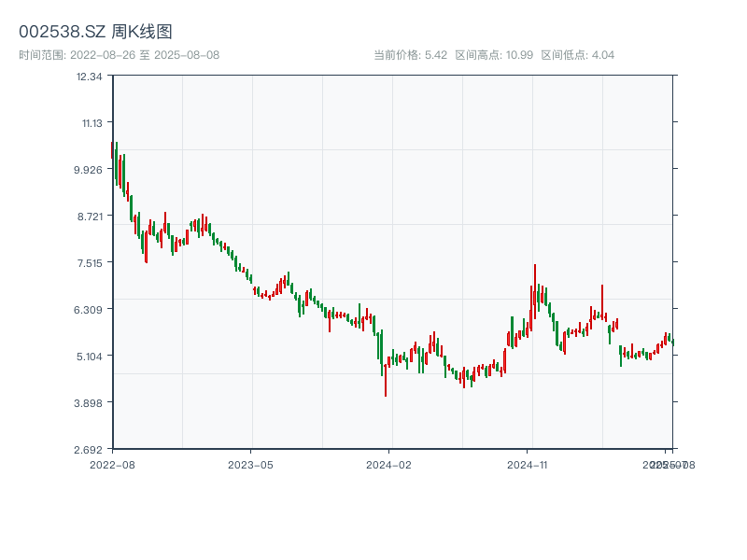Click the 12.34 y-axis label
This screenshot has height=560, width=747.
pyautogui.click(x=90, y=76)
